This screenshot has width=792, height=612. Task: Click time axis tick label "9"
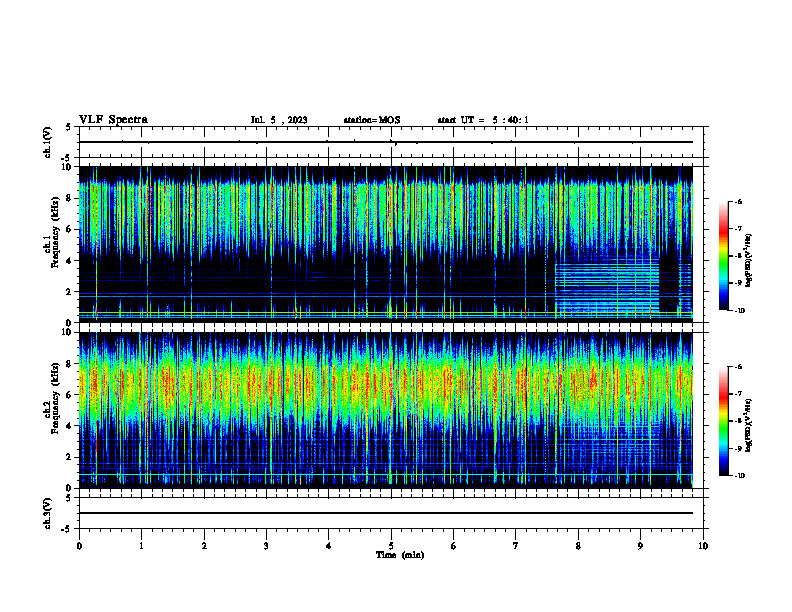pos(640,546)
